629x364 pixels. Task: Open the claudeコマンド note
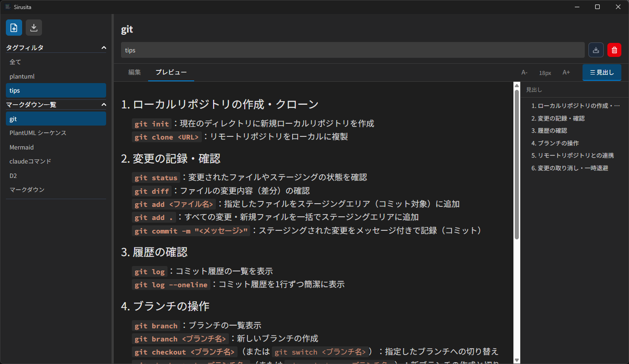tap(56, 161)
